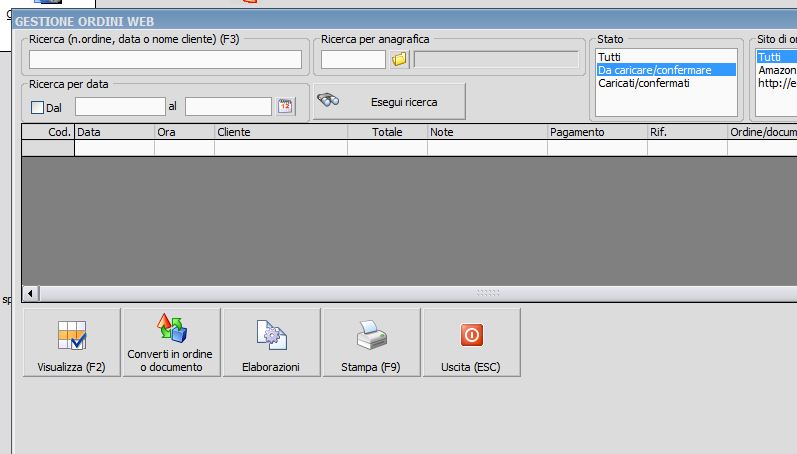
Task: Click Converti in ordine o documento
Action: coord(171,342)
